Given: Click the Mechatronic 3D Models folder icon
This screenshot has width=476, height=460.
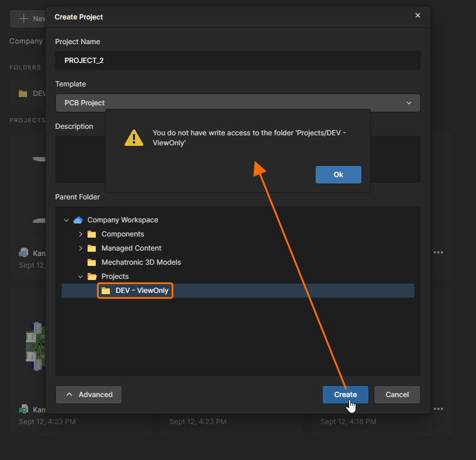Looking at the screenshot, I should pos(92,262).
